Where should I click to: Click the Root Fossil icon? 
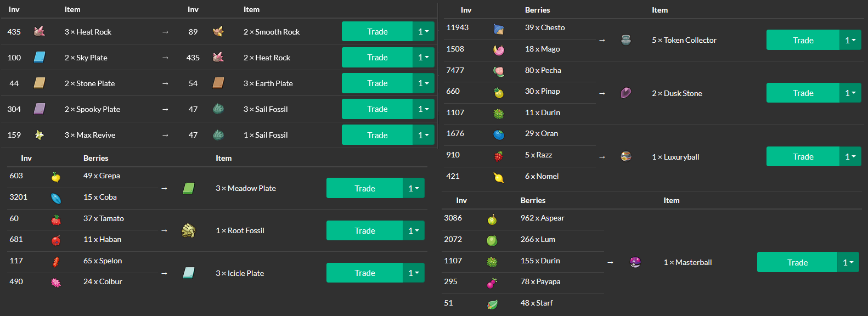[189, 230]
